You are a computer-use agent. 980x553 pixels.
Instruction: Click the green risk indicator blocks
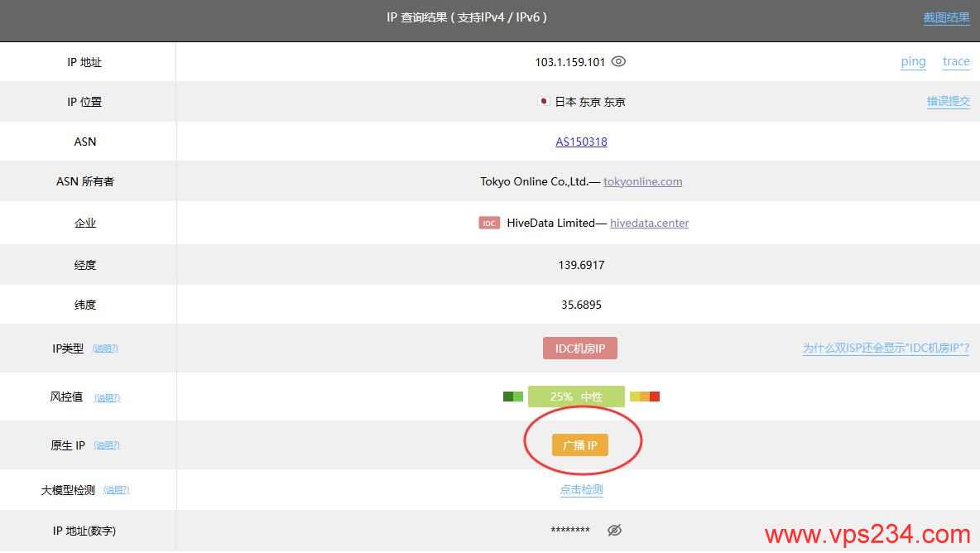513,397
